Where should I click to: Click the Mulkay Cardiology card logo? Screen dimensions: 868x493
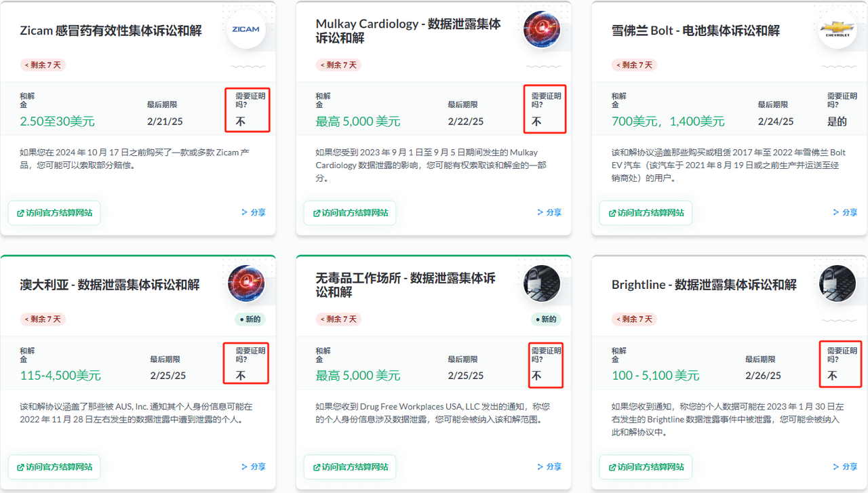[x=542, y=29]
